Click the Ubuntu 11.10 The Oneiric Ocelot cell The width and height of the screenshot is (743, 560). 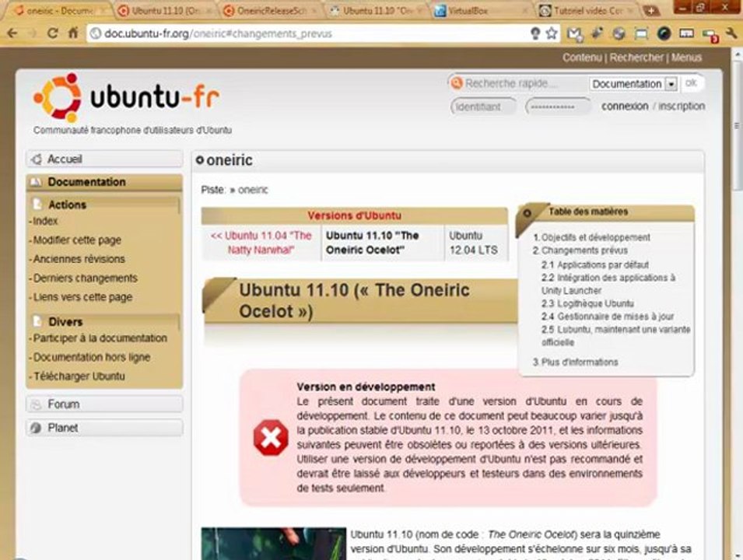click(383, 243)
